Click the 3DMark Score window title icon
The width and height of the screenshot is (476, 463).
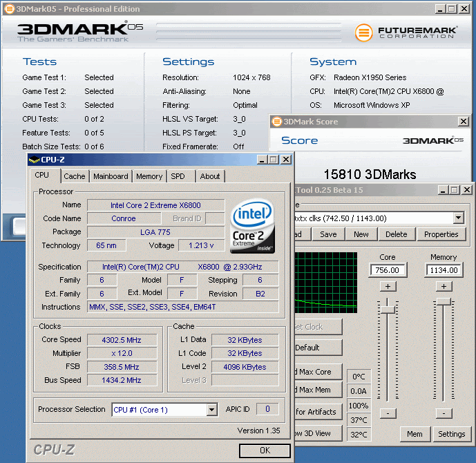[277, 122]
